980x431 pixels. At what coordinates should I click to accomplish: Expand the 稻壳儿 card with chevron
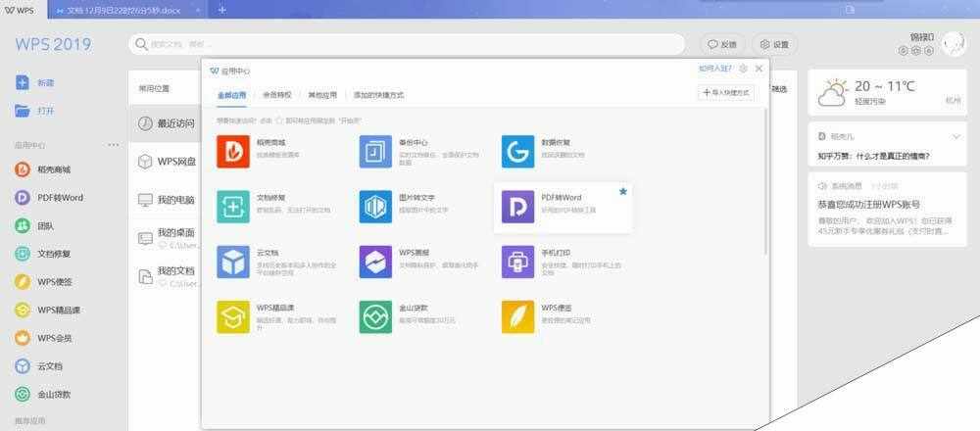click(x=956, y=136)
